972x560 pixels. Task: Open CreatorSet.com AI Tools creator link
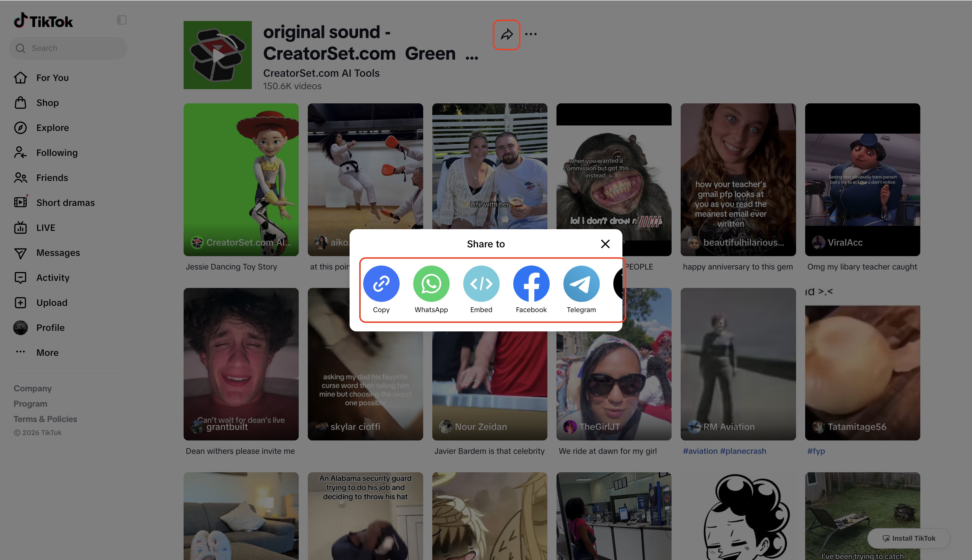click(x=321, y=73)
